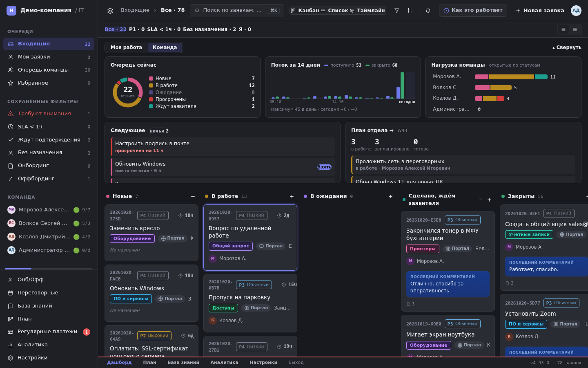Click the Очередь сейчас donut chart

tap(128, 92)
